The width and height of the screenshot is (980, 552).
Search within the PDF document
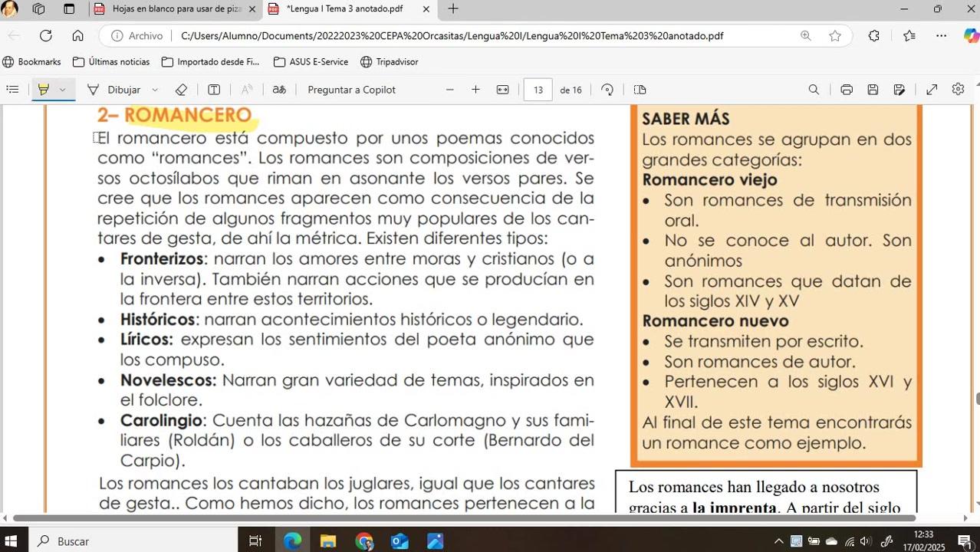tap(814, 90)
